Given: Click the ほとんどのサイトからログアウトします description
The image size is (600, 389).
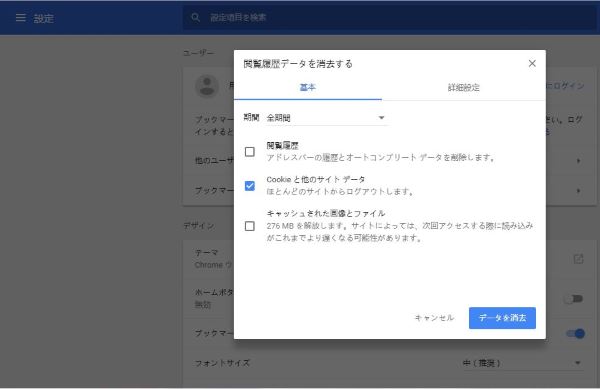Looking at the screenshot, I should tap(340, 191).
